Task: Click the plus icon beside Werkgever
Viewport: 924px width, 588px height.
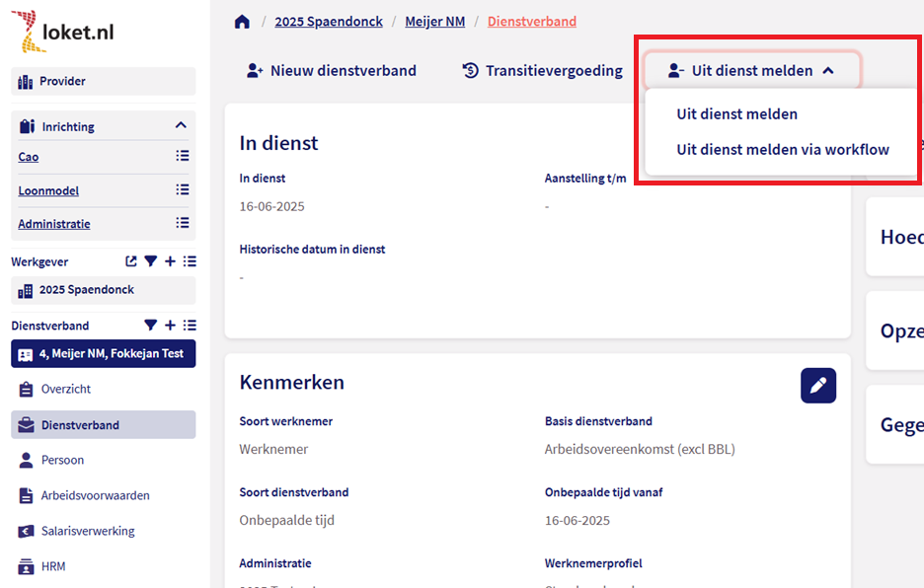Action: pyautogui.click(x=170, y=261)
